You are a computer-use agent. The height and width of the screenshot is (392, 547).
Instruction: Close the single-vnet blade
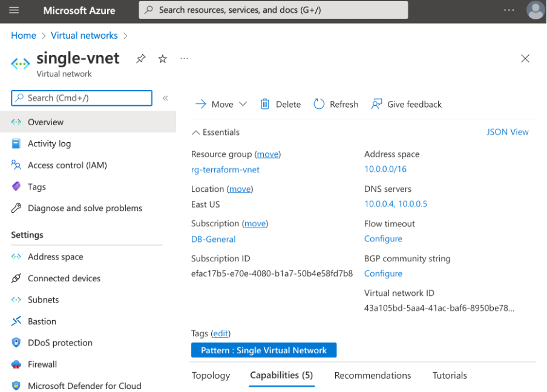click(525, 58)
